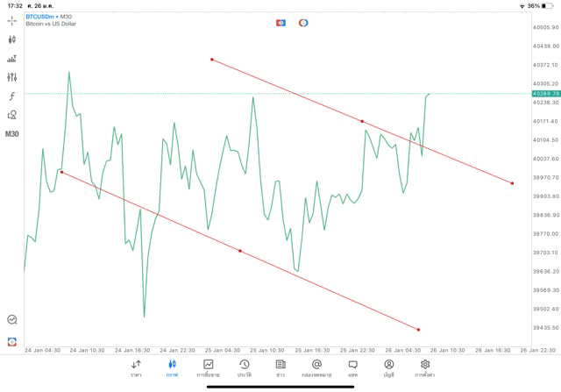Tap the red-blue circular clock icon
The height and width of the screenshot is (392, 561).
303,22
